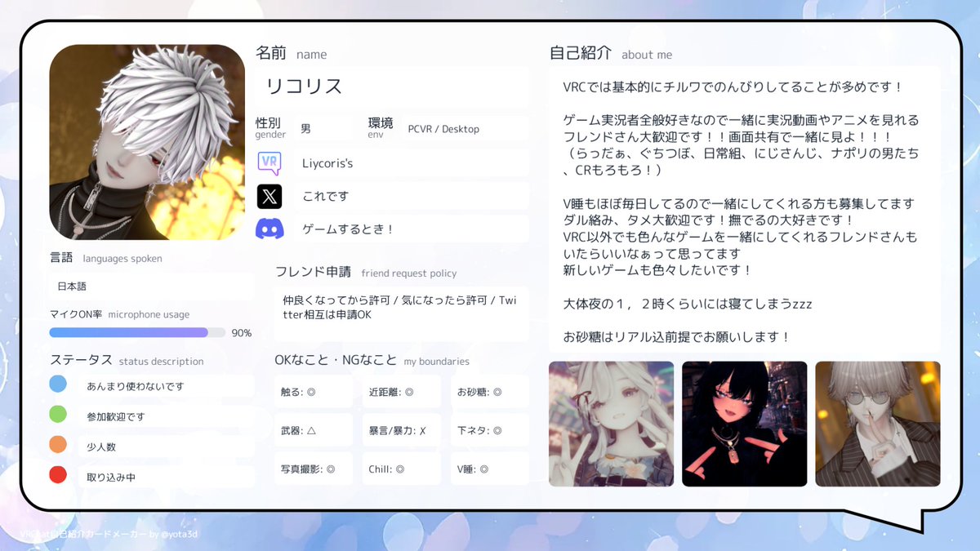Select the green '参加歓迎です' status dot
This screenshot has width=980, height=551.
(x=56, y=415)
